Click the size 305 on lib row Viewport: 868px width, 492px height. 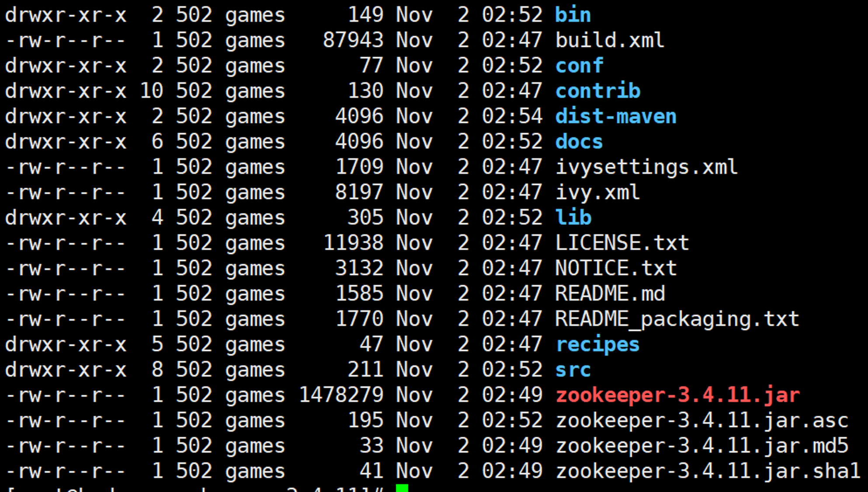365,218
